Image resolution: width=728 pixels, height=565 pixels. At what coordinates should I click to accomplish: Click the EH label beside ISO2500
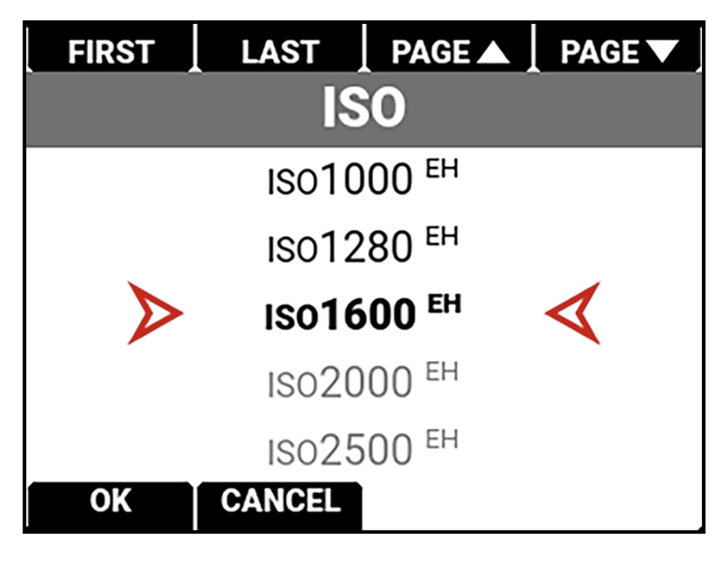[x=442, y=440]
